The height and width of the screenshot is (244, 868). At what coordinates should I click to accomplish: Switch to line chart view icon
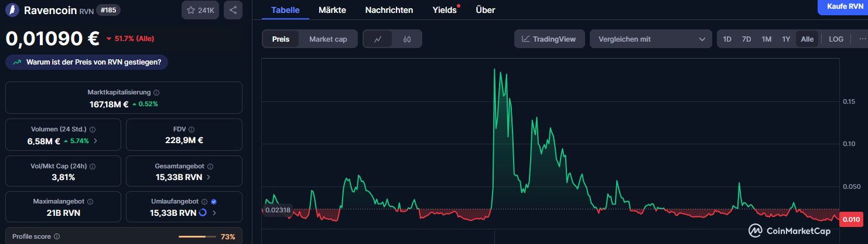(x=378, y=39)
